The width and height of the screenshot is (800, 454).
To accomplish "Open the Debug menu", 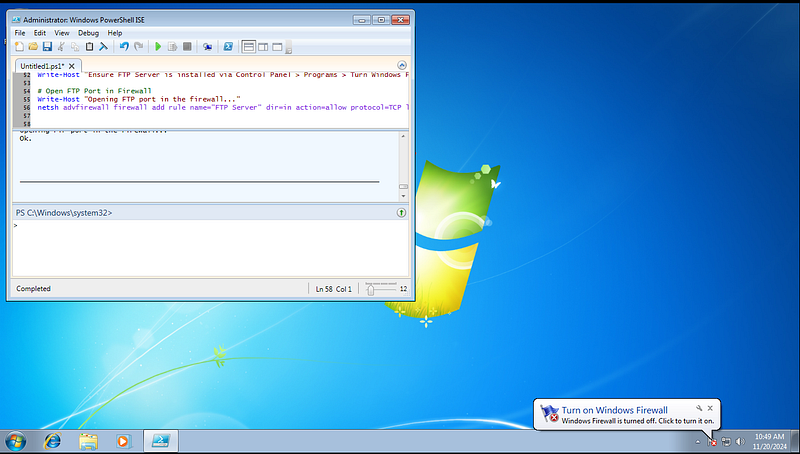I will 88,33.
